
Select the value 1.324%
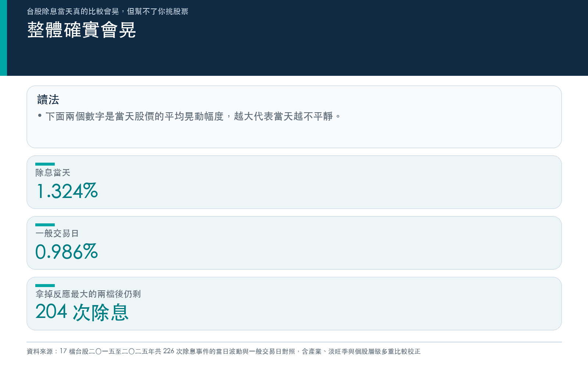tap(67, 191)
